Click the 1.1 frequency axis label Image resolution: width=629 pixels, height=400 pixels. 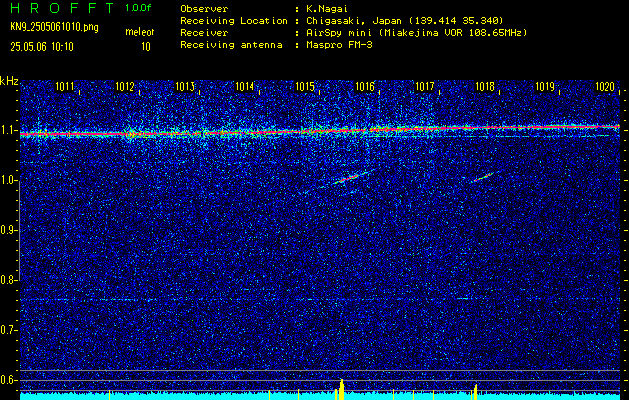click(x=8, y=130)
